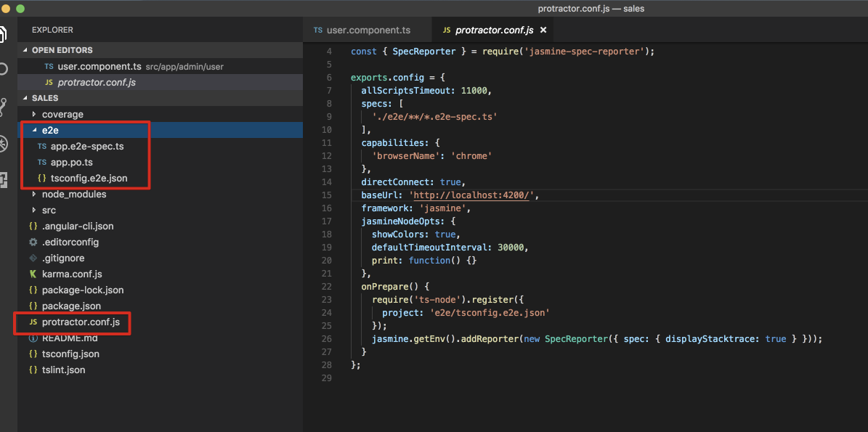Open .editorconfig file

pyautogui.click(x=161, y=243)
